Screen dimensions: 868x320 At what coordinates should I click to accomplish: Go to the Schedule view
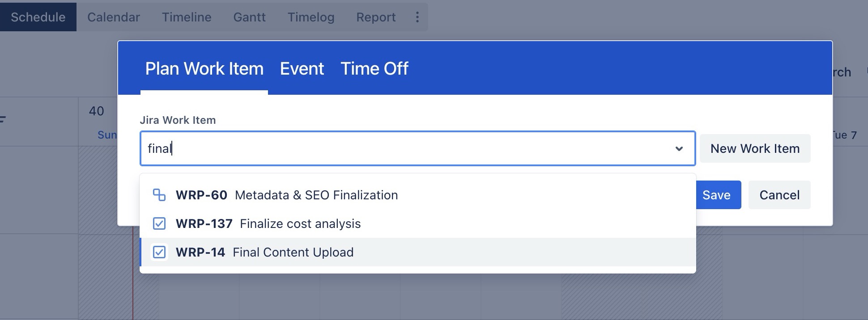38,17
